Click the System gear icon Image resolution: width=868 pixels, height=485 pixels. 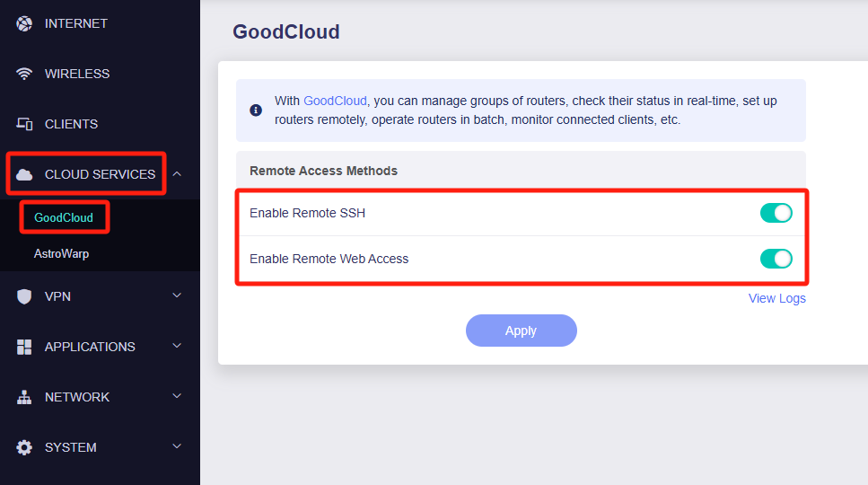pos(24,447)
